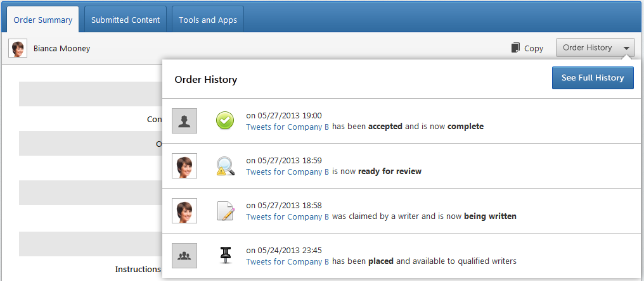This screenshot has width=644, height=281.
Task: Click the Bianca Mooney name text
Action: pos(62,49)
